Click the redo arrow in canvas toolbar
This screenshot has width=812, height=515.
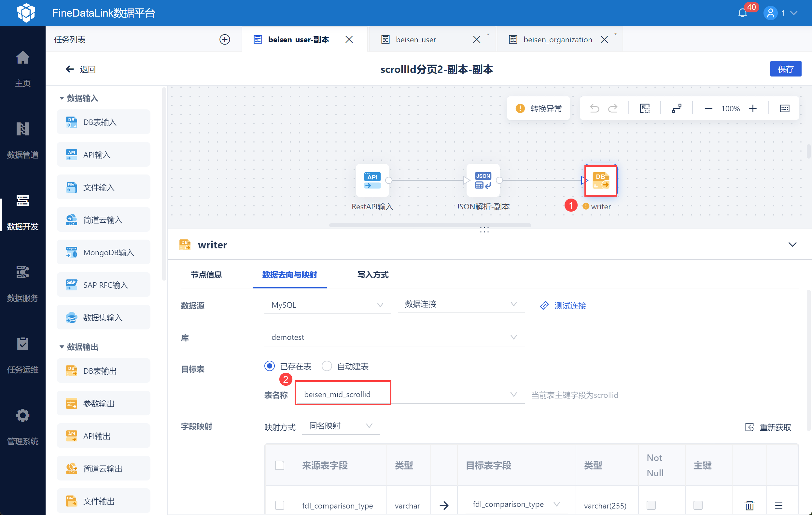(613, 109)
